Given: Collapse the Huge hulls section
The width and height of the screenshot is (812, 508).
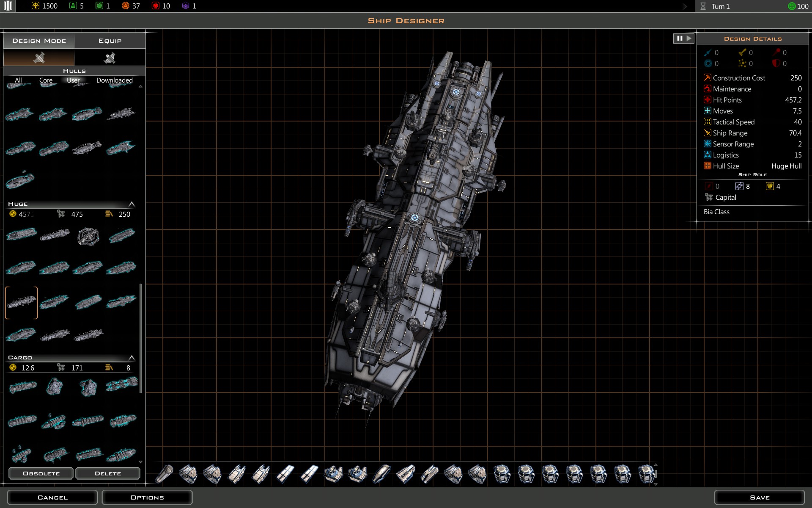Looking at the screenshot, I should 132,204.
